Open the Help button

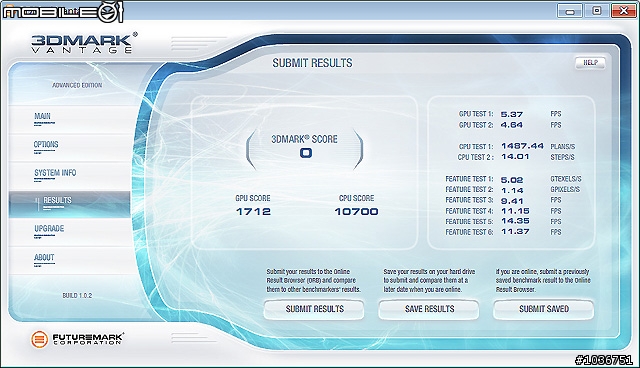point(590,63)
